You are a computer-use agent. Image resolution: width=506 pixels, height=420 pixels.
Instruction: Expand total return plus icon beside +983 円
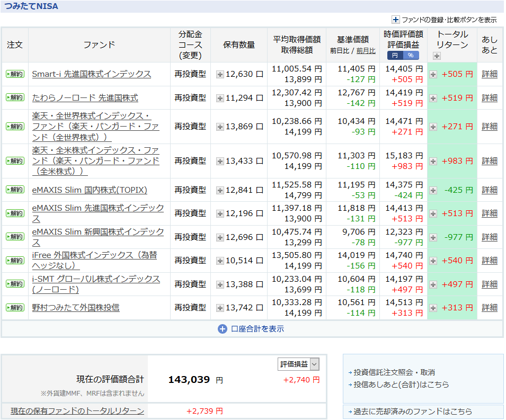coord(433,162)
